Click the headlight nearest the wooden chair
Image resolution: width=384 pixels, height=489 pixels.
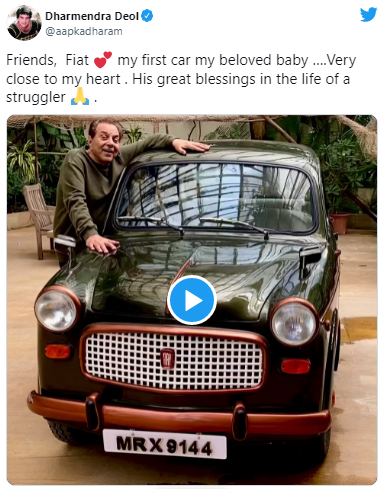(x=56, y=309)
